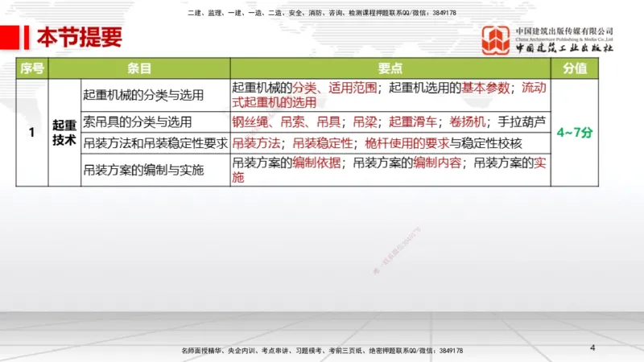Click the 条目 column header

[139, 68]
